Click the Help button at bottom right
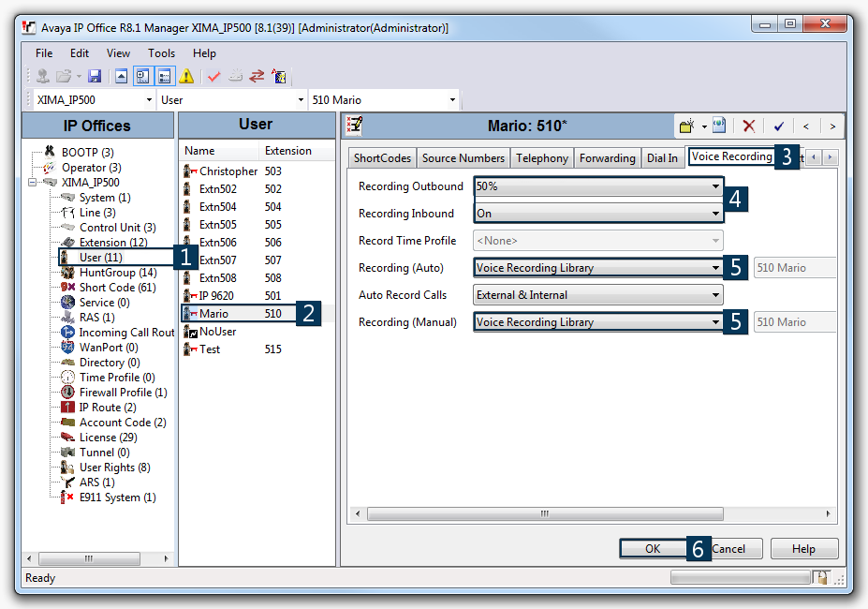 point(803,549)
